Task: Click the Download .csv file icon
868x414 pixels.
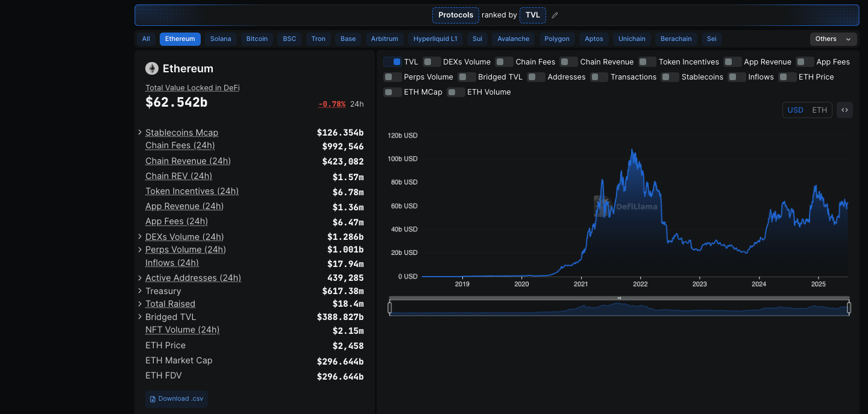Action: 153,399
